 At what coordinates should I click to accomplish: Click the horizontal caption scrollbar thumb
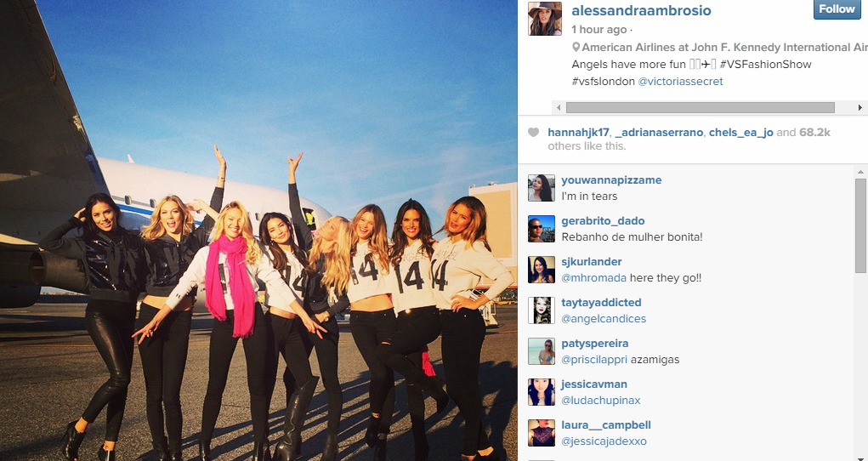[x=701, y=107]
